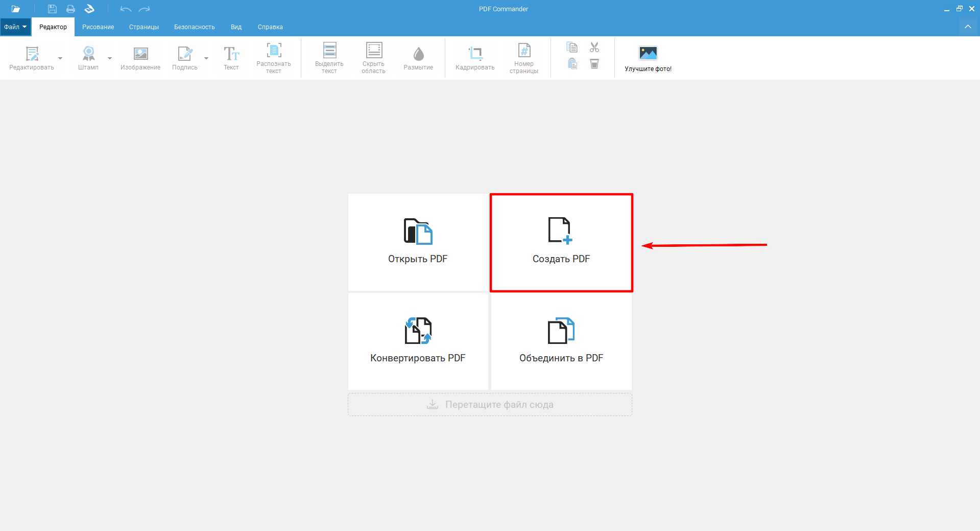Image resolution: width=980 pixels, height=531 pixels.
Task: Click the drop file here area
Action: coord(490,404)
